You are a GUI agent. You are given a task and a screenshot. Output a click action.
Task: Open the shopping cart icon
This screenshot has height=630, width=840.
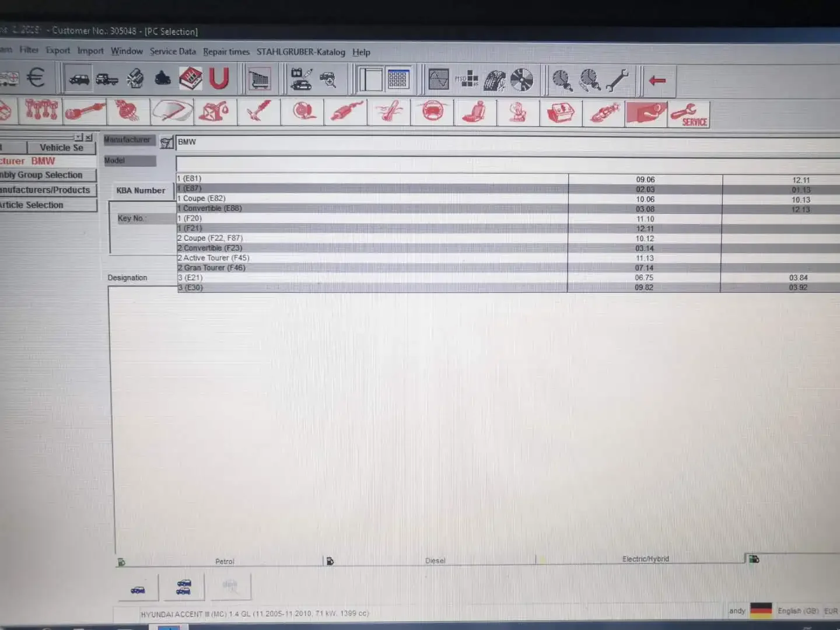pyautogui.click(x=259, y=79)
